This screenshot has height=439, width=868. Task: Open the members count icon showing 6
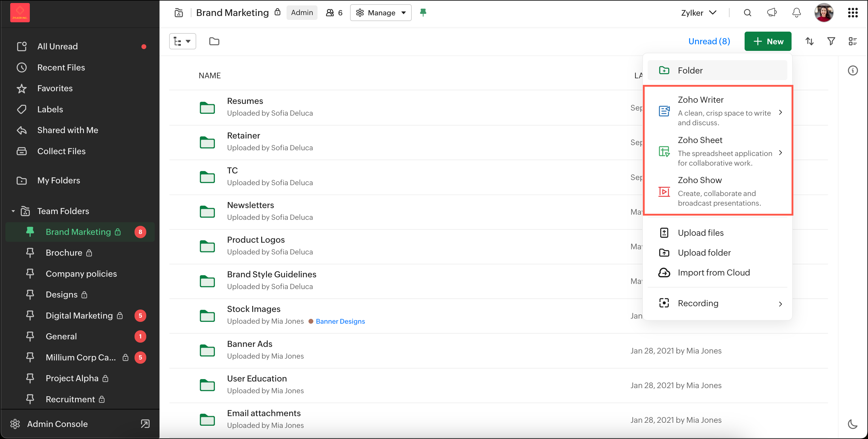pos(334,13)
